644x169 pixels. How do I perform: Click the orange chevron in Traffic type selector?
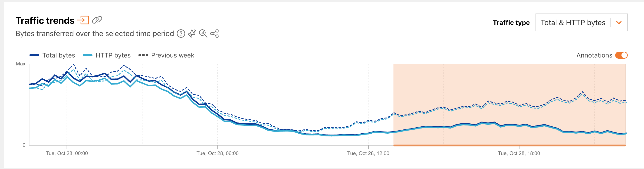tap(619, 23)
